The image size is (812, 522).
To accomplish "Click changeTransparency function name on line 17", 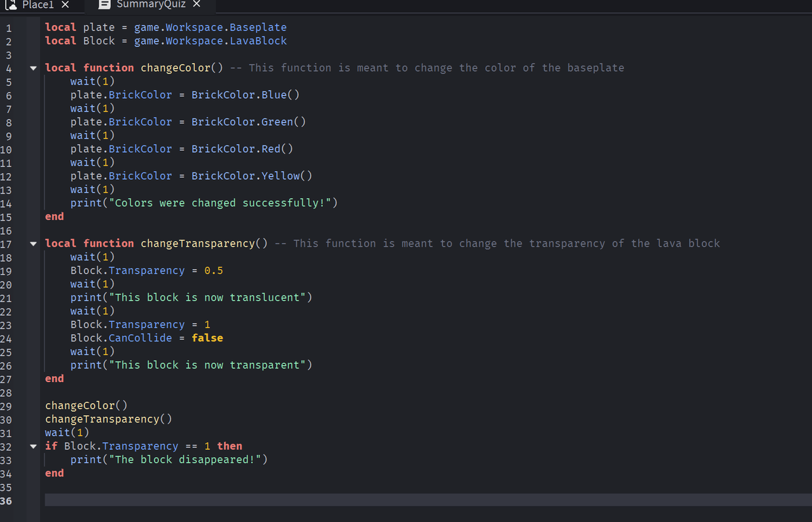I will pyautogui.click(x=198, y=243).
